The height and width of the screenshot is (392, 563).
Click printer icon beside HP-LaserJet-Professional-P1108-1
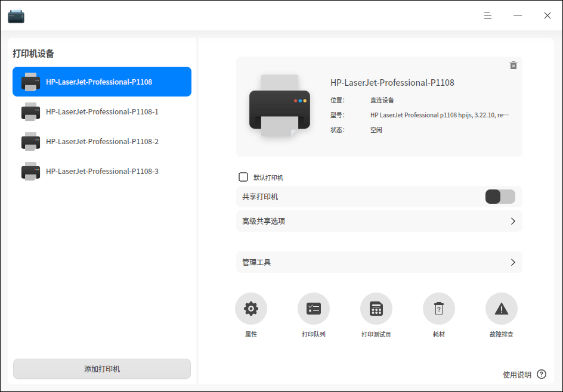30,111
